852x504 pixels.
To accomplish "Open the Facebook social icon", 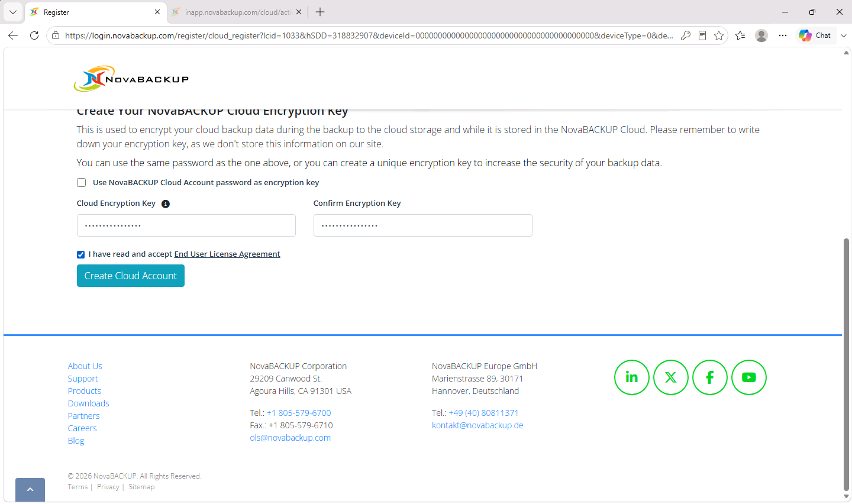I will coord(709,377).
